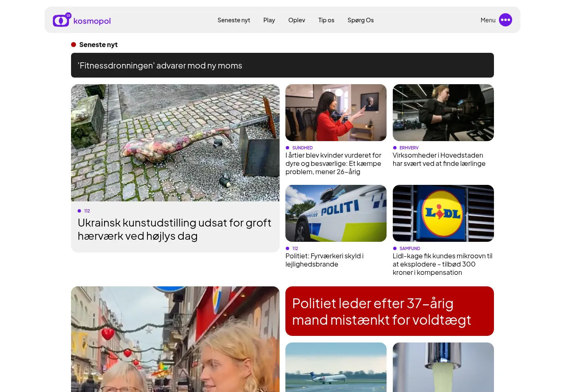565x392 pixels.
Task: Open the red Politiet leder efter 37-årig banner
Action: (389, 311)
